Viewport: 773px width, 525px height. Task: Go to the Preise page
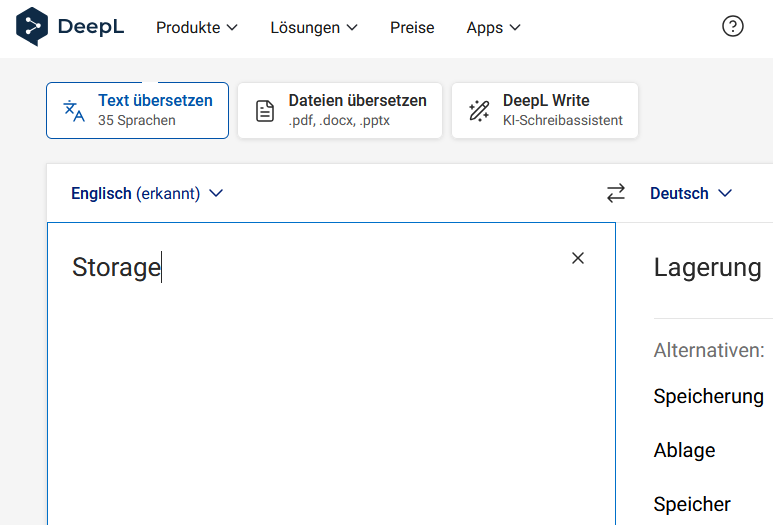(412, 28)
